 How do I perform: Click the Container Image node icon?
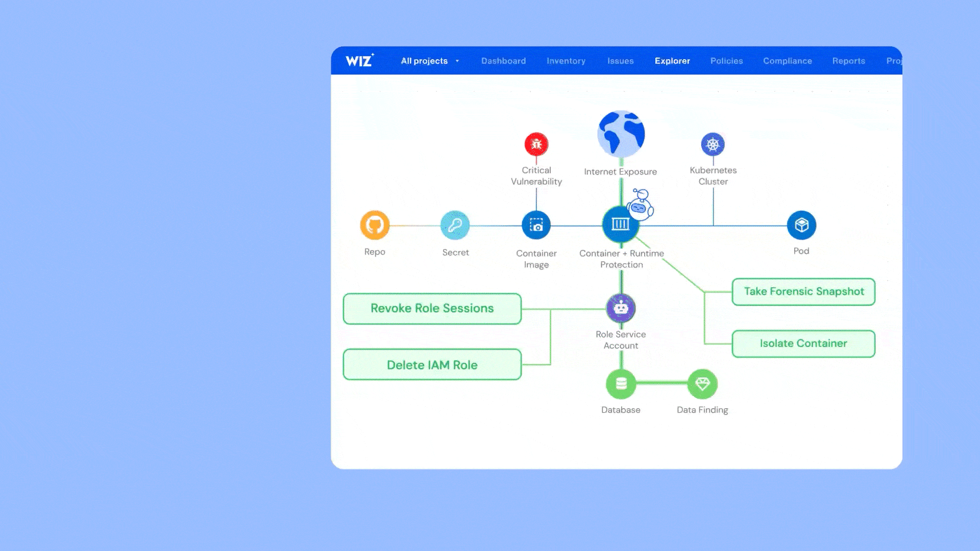click(536, 225)
